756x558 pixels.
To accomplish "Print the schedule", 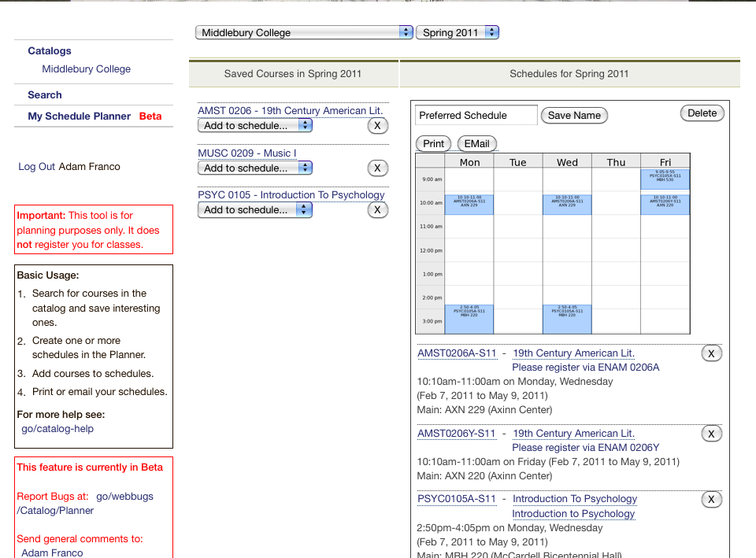I will pos(433,143).
